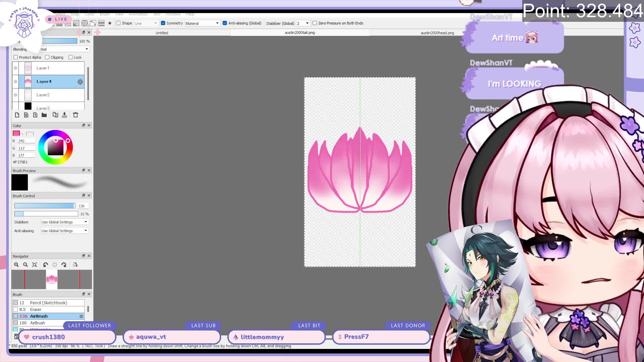
Task: Float the Navigator panel
Action: pos(84,256)
